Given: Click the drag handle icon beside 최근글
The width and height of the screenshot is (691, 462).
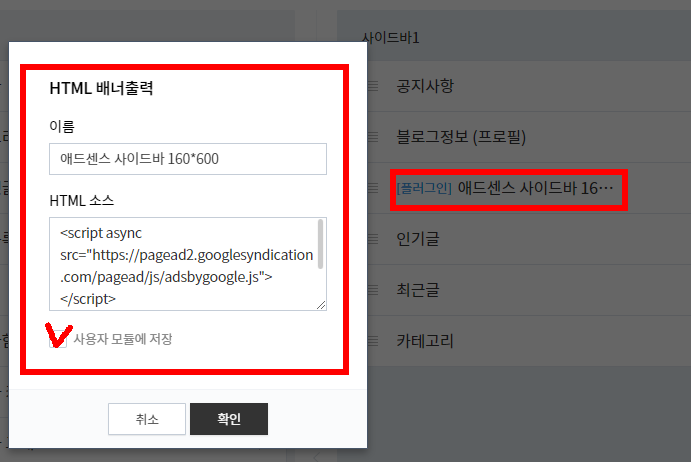Looking at the screenshot, I should pyautogui.click(x=373, y=290).
